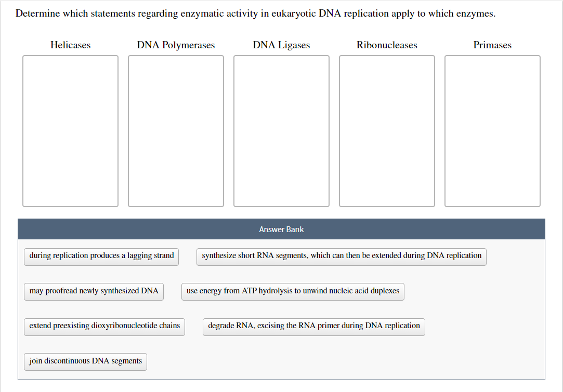Click the DNA Ligases column heading
This screenshot has width=563, height=392.
[x=281, y=45]
